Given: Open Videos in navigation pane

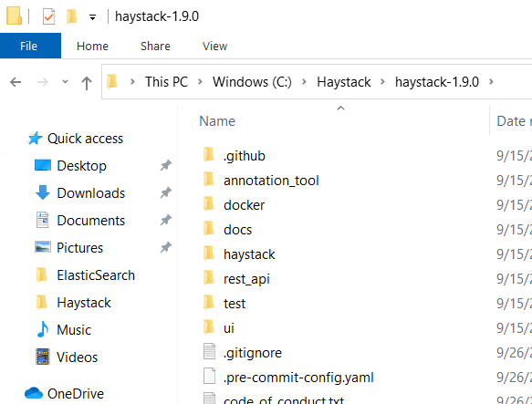Looking at the screenshot, I should [x=77, y=357].
